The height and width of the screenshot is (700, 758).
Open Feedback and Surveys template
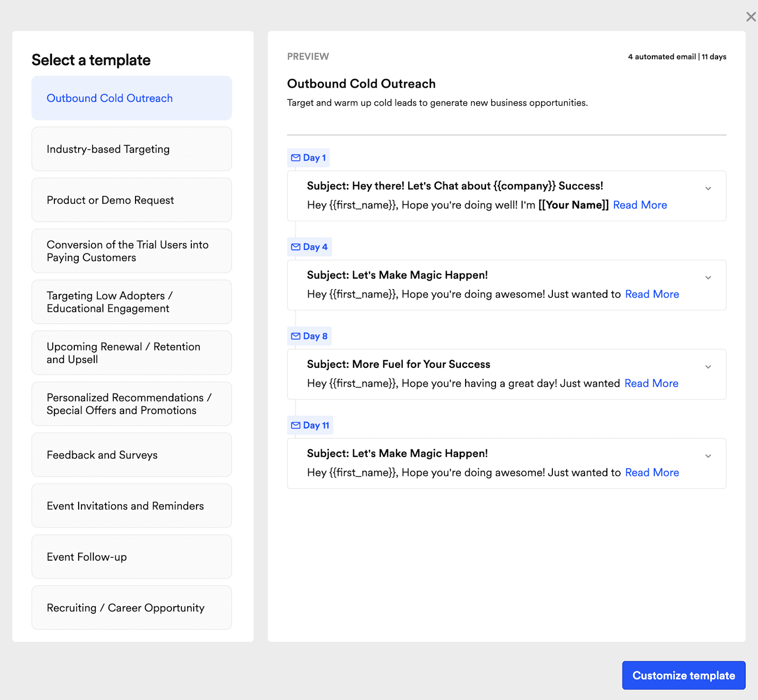coord(132,455)
